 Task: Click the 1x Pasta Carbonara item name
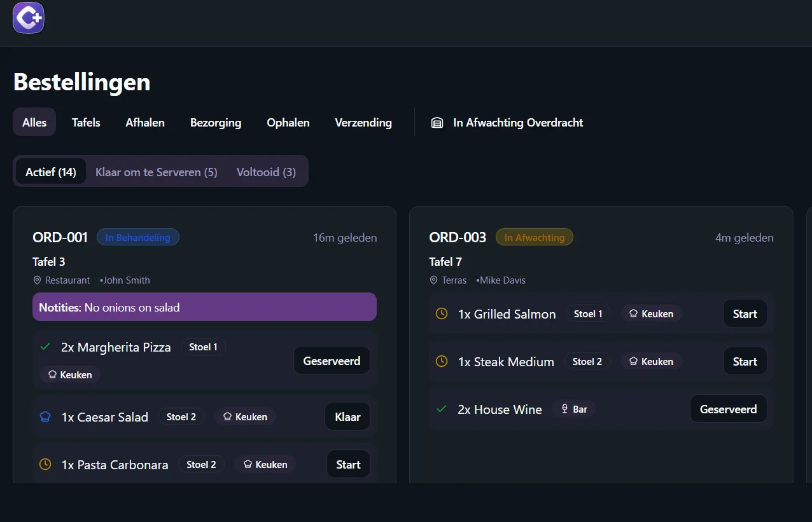115,465
